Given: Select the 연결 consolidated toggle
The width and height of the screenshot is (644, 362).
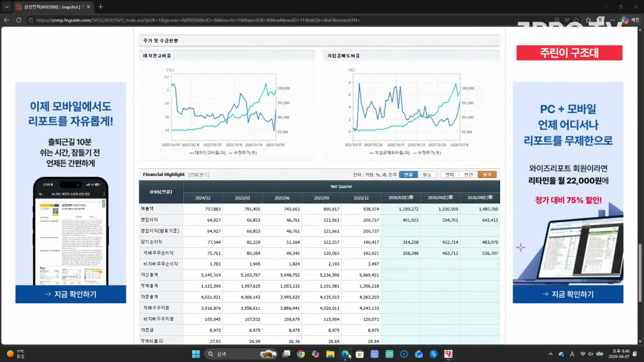Looking at the screenshot, I should (408, 175).
